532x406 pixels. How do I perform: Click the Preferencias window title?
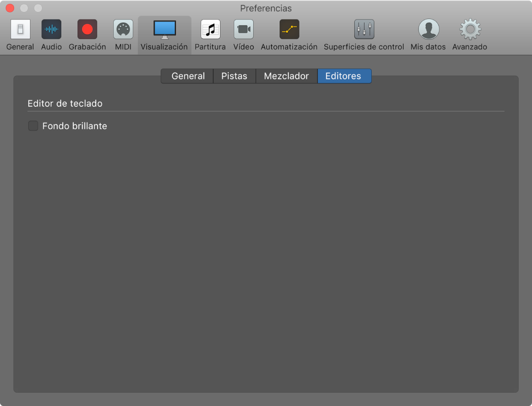[266, 8]
